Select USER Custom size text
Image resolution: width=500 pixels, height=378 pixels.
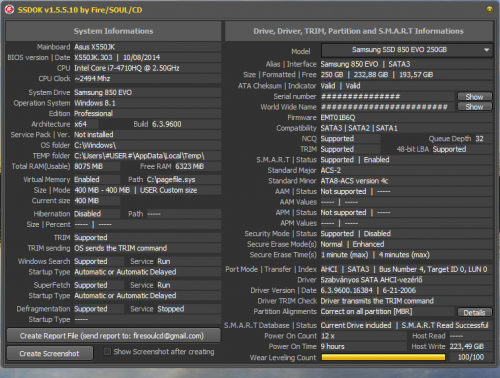(168, 190)
